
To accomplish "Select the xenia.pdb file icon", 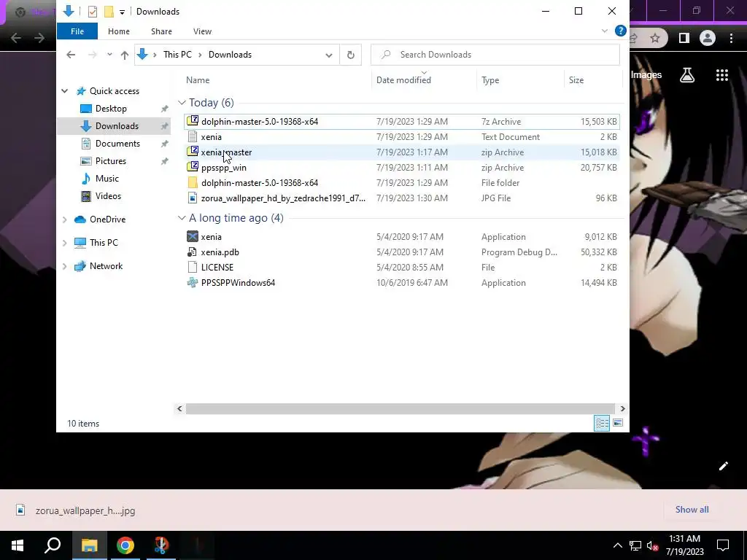I will pos(193,252).
